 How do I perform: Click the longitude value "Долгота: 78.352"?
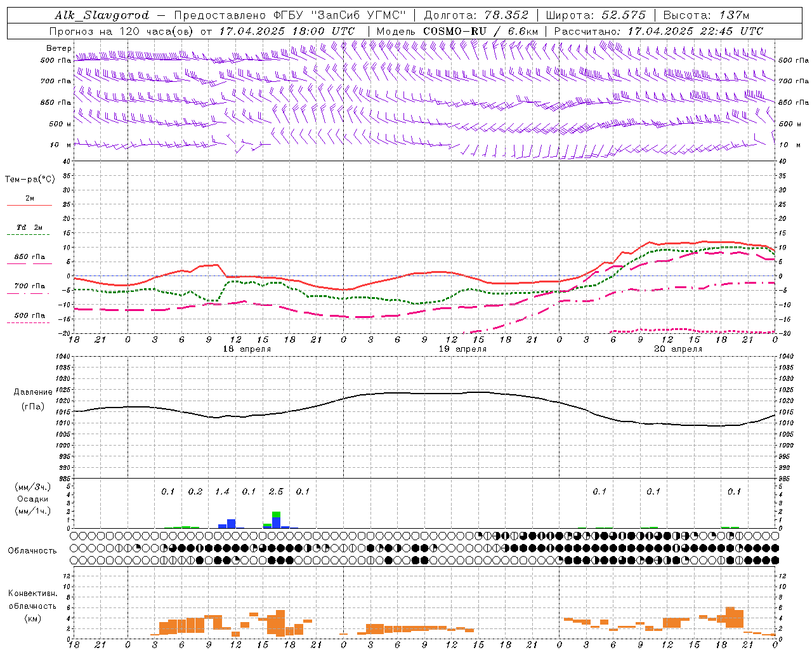click(x=476, y=15)
